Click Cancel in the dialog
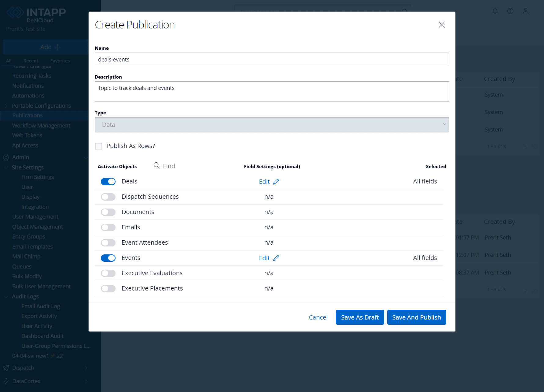Screen dimensions: 544x392 pyautogui.click(x=318, y=317)
